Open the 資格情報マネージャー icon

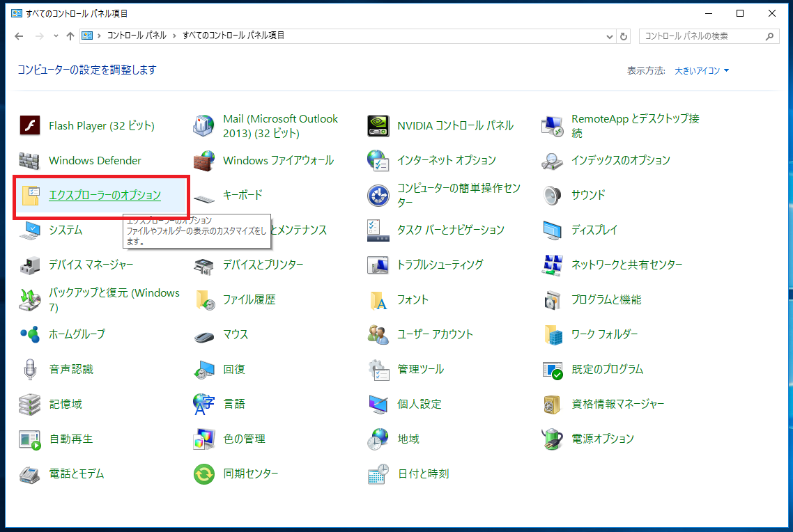pos(553,404)
